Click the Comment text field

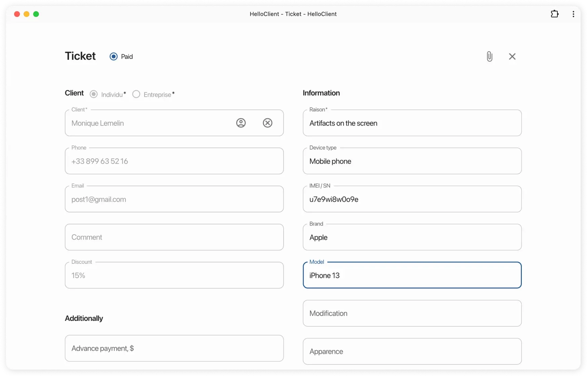tap(174, 237)
